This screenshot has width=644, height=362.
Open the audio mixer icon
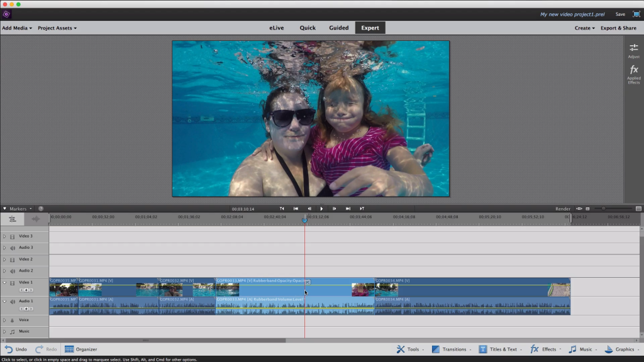point(36,219)
